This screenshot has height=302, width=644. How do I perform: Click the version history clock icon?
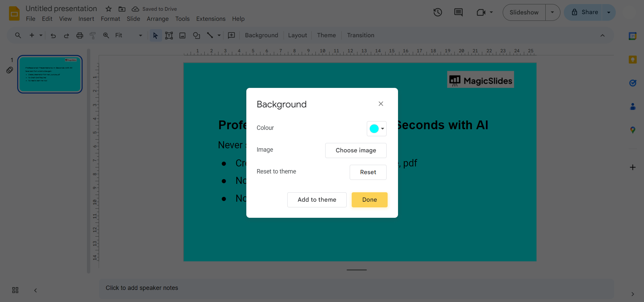click(438, 12)
